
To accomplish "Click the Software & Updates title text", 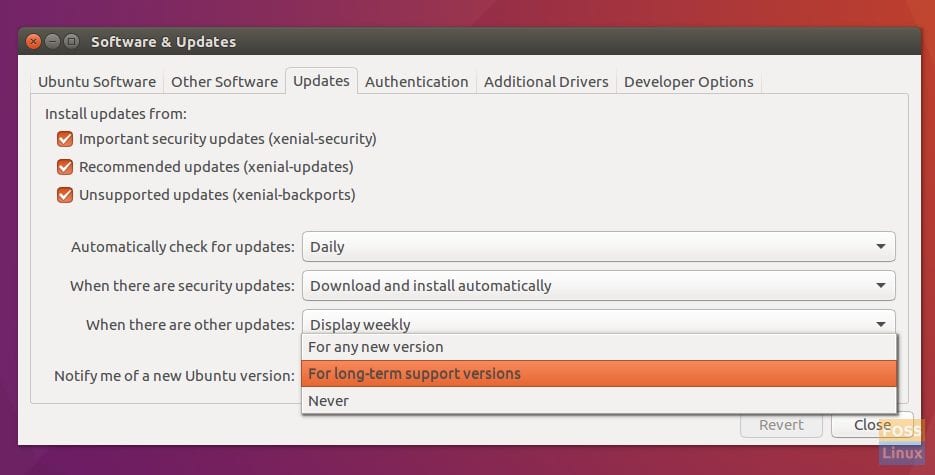I will (x=163, y=42).
